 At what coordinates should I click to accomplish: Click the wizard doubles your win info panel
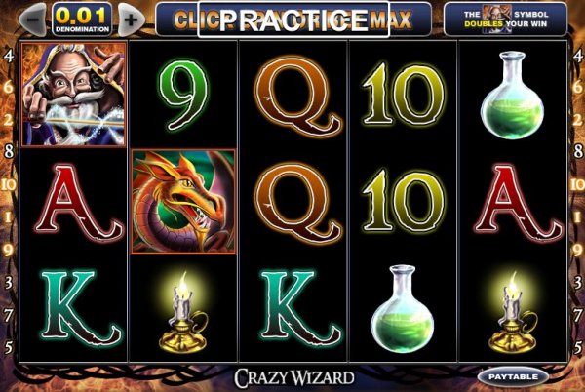point(505,20)
